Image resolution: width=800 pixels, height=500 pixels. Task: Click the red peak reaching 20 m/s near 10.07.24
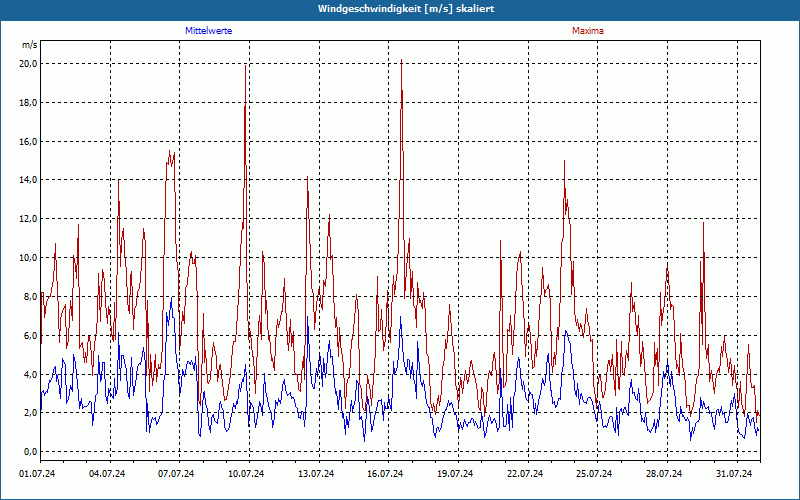coord(246,65)
